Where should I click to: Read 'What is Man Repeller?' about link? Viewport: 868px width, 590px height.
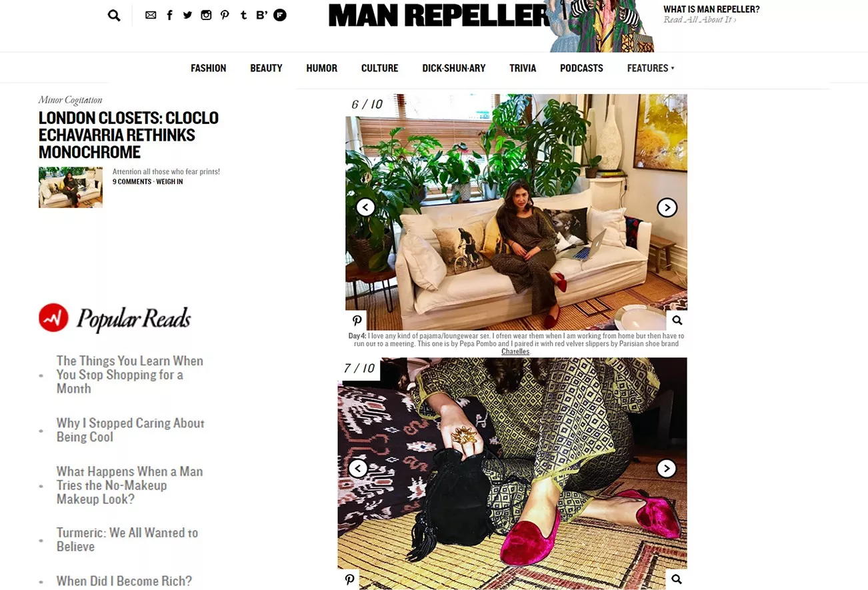pyautogui.click(x=711, y=9)
